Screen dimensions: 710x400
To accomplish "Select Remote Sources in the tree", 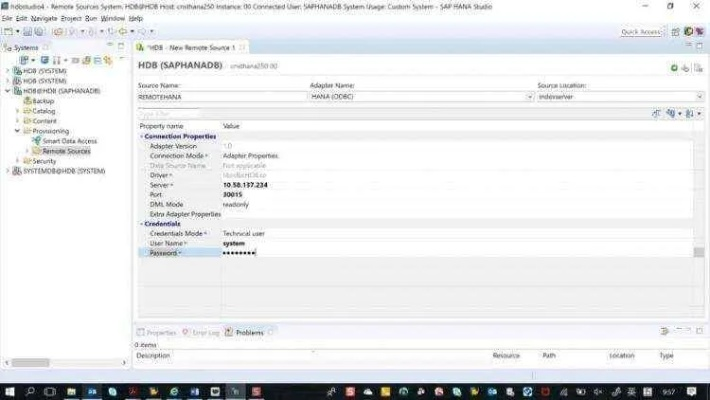I will (x=65, y=151).
